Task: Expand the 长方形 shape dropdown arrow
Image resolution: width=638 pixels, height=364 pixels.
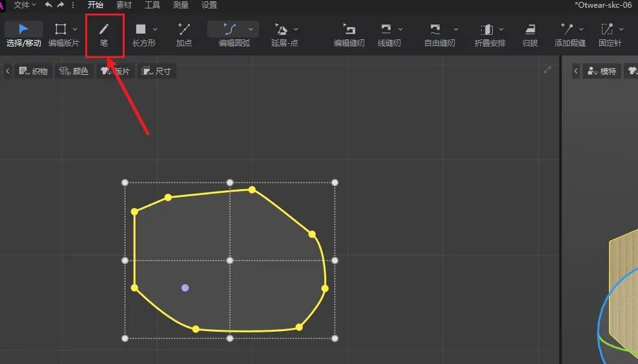Action: (x=154, y=29)
